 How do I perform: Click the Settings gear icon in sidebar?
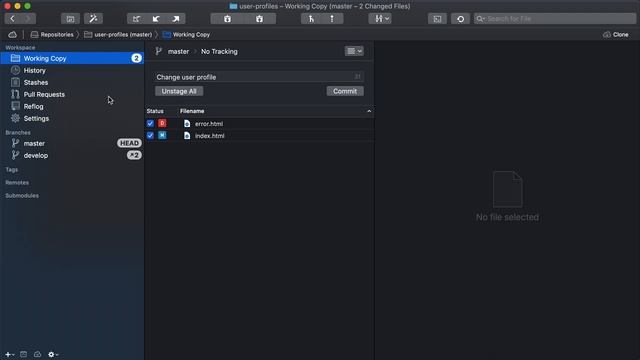[16, 118]
